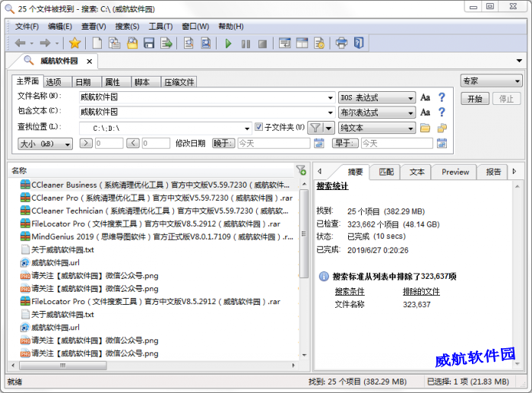
Task: Switch to the Compressed files tab
Action: coord(179,82)
